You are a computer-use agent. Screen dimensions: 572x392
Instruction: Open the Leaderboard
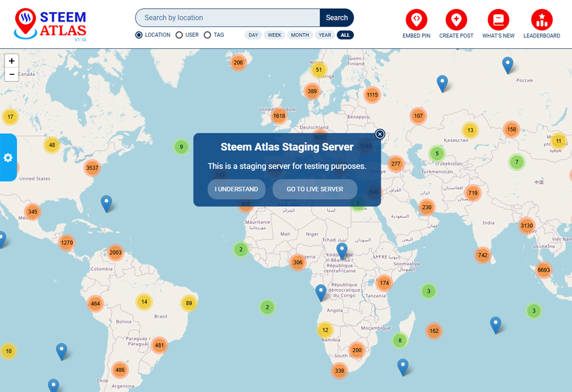click(541, 24)
